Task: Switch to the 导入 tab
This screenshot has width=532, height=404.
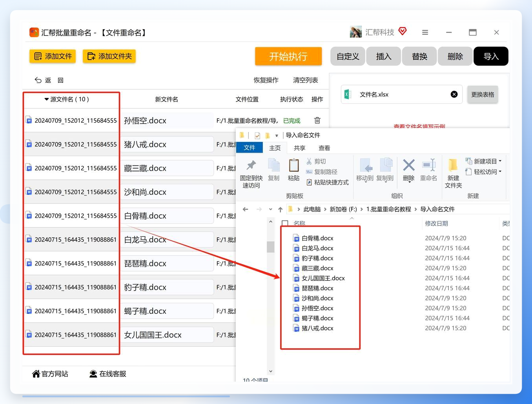Action: 491,56
